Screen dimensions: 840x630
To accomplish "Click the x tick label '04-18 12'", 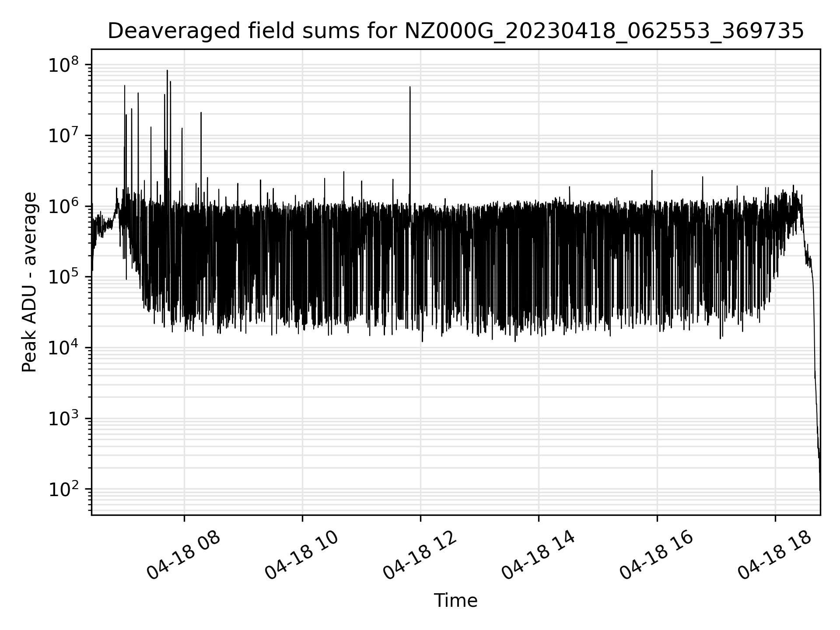I will click(420, 556).
